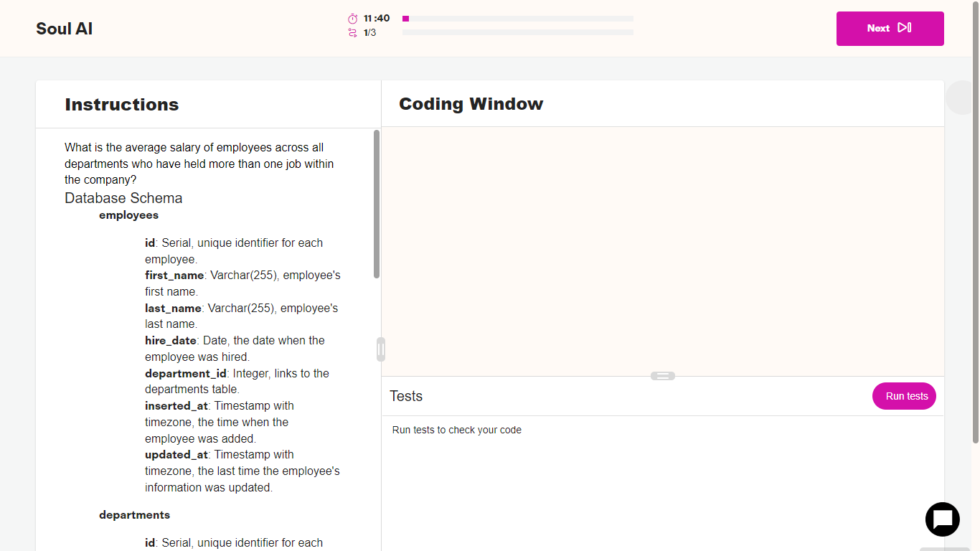Click the '11:40' timer text
Screen dimensions: 980x551
point(377,19)
